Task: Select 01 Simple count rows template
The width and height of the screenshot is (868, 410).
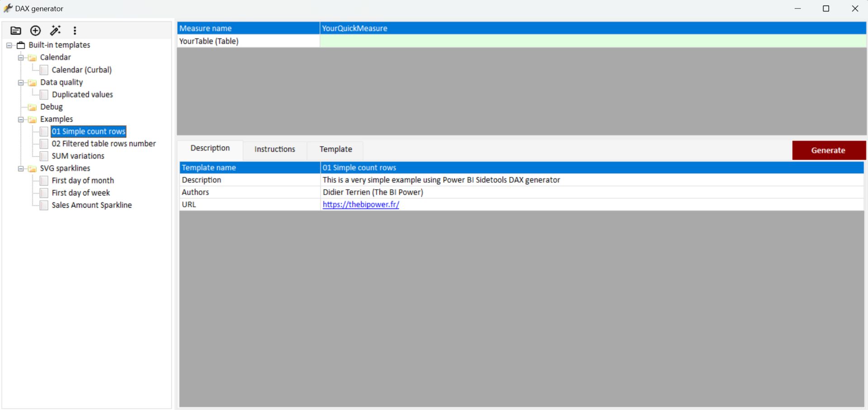Action: coord(89,131)
